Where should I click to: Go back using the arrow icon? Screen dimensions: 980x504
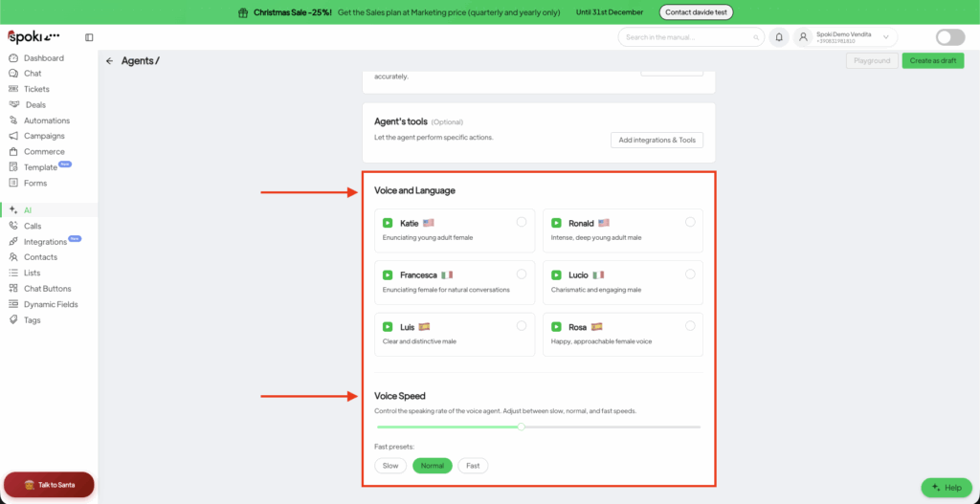click(109, 61)
